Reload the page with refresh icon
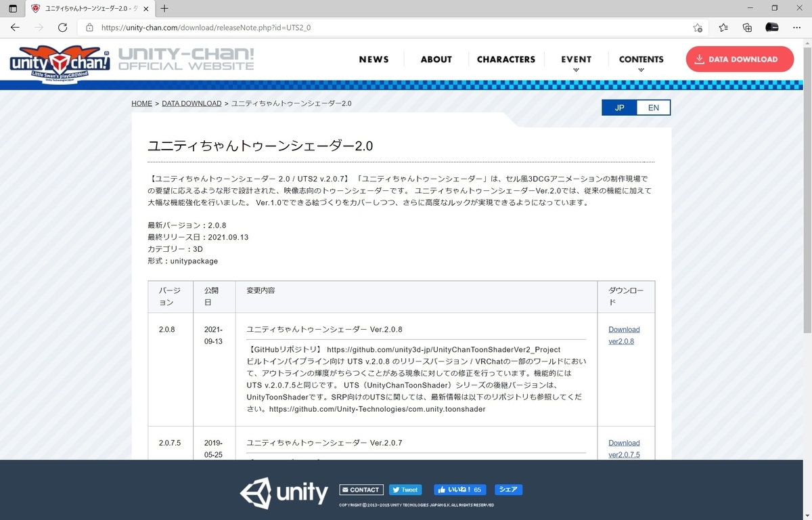Image resolution: width=812 pixels, height=520 pixels. pos(62,28)
